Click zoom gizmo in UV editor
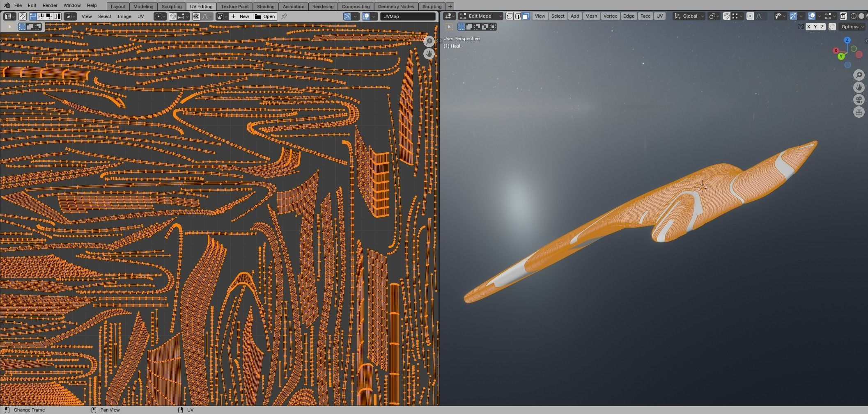The image size is (868, 414). (429, 41)
